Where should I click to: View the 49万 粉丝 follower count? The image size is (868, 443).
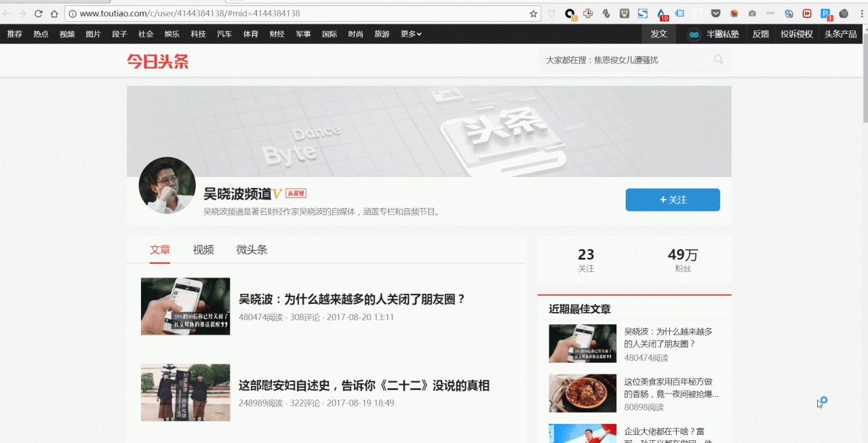[x=683, y=260]
